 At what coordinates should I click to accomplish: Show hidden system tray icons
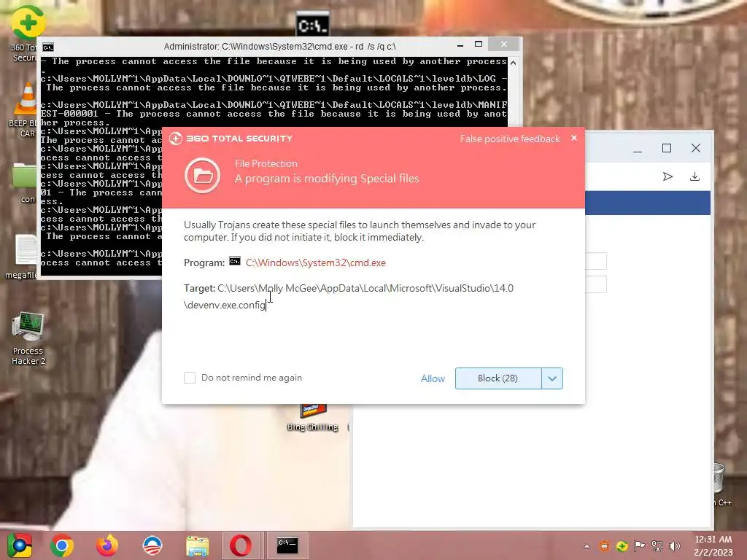587,546
